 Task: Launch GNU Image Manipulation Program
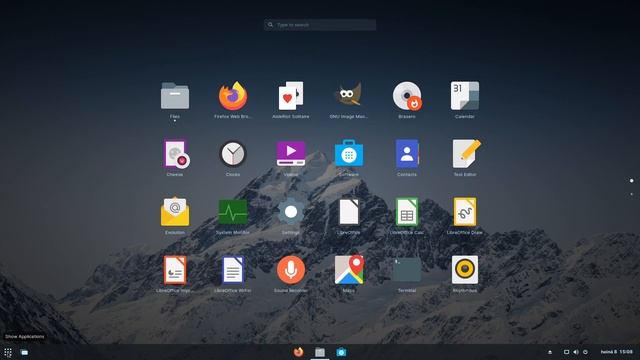[349, 95]
